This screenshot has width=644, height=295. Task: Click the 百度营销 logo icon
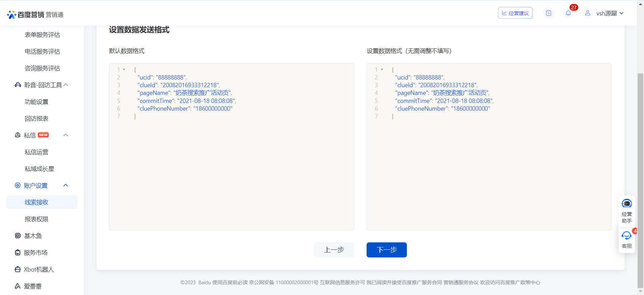click(11, 14)
